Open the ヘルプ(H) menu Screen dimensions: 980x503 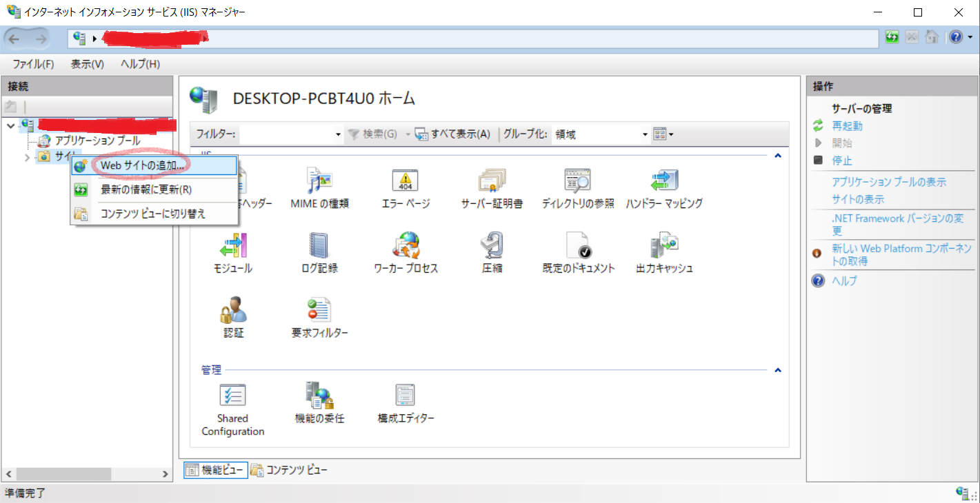coord(140,64)
